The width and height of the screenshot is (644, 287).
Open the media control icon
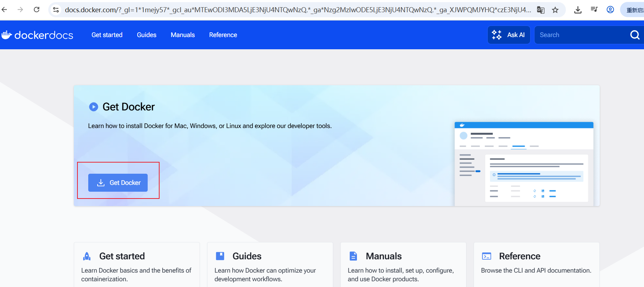594,10
